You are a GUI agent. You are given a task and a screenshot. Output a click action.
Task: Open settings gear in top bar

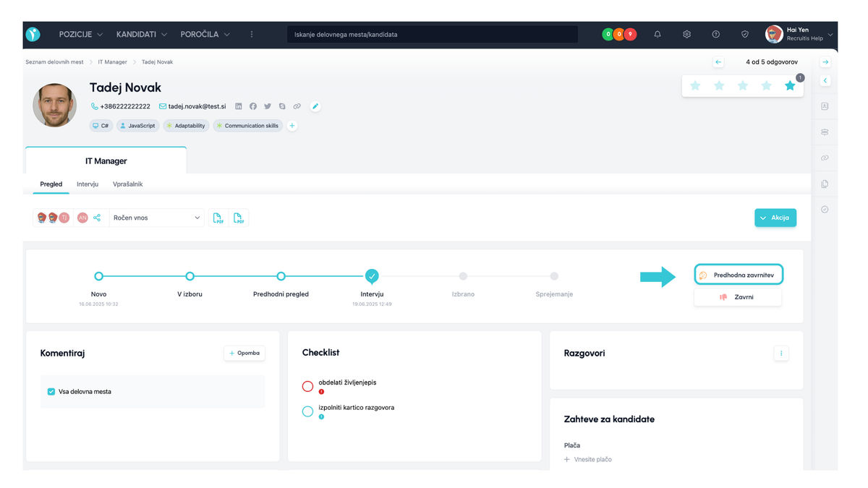pyautogui.click(x=686, y=34)
